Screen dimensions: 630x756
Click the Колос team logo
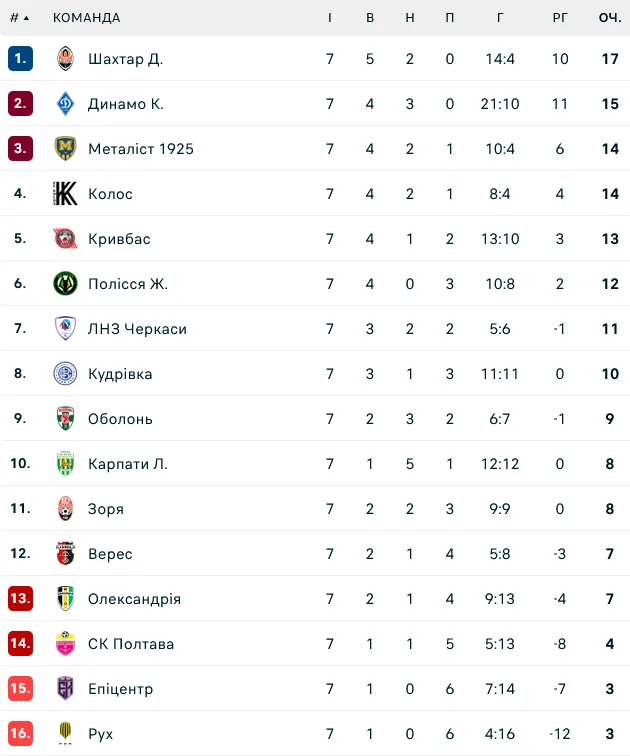[65, 194]
